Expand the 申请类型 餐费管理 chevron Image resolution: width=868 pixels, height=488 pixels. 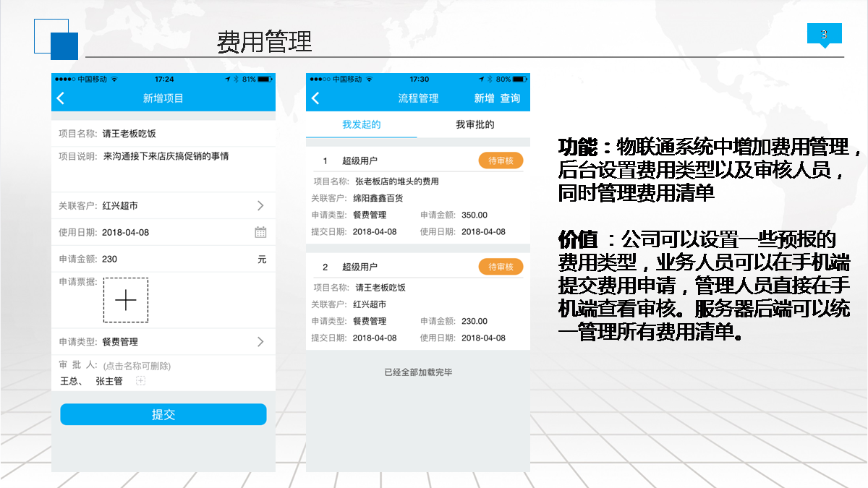pos(260,342)
